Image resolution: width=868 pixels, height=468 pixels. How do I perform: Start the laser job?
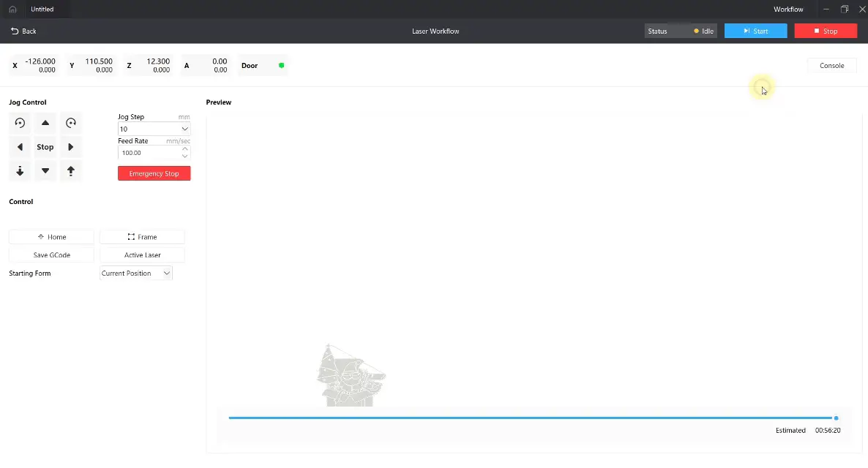click(755, 31)
